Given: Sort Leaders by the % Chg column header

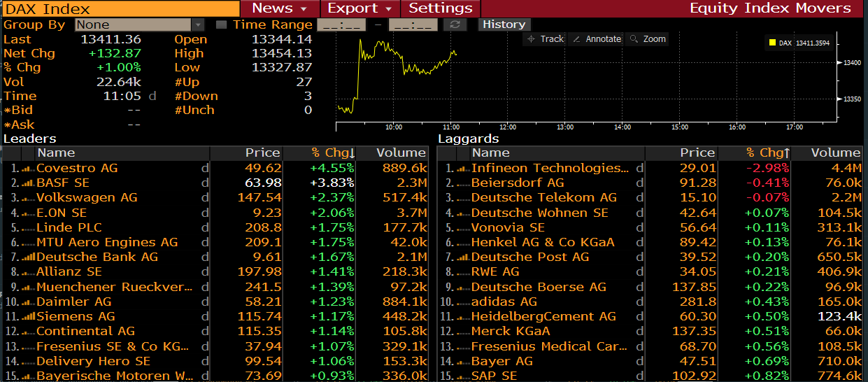Looking at the screenshot, I should point(333,153).
